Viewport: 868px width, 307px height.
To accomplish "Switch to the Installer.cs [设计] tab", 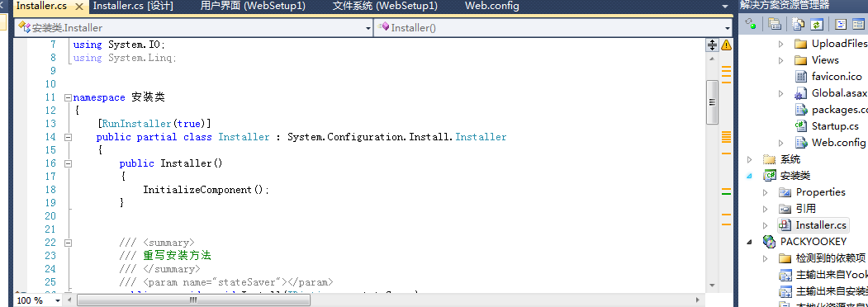I will 133,6.
